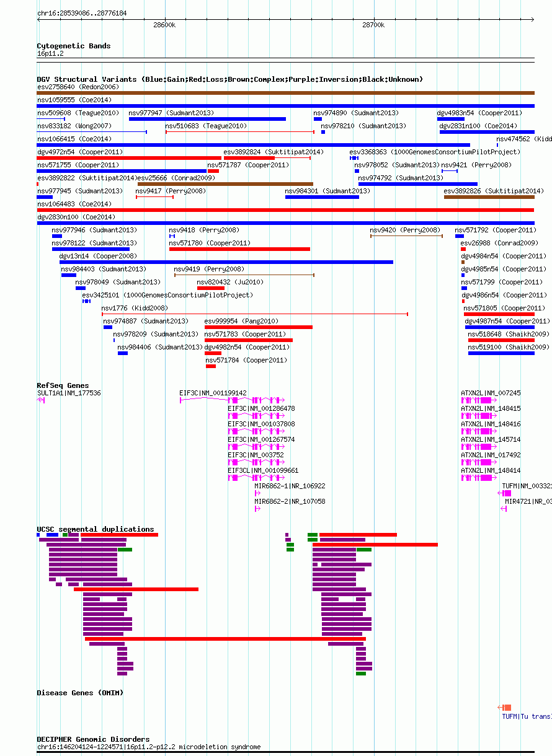Select variant nsv978210 (Sudmant2013)
Screen dimensions: 552x756
point(363,126)
